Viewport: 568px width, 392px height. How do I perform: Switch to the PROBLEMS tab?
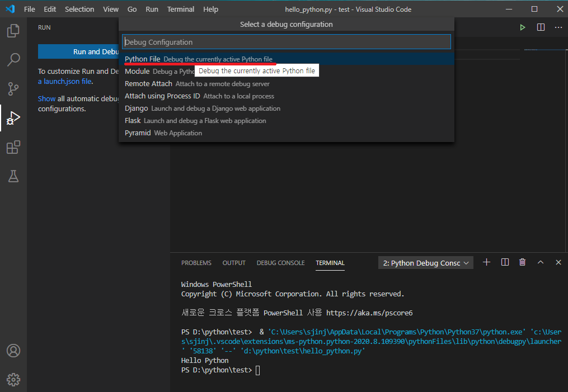196,263
